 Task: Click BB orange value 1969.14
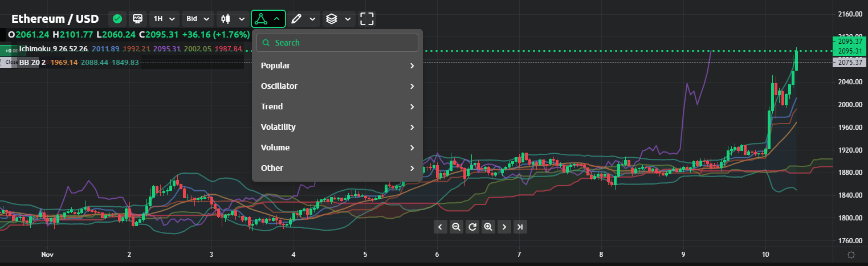click(x=64, y=62)
